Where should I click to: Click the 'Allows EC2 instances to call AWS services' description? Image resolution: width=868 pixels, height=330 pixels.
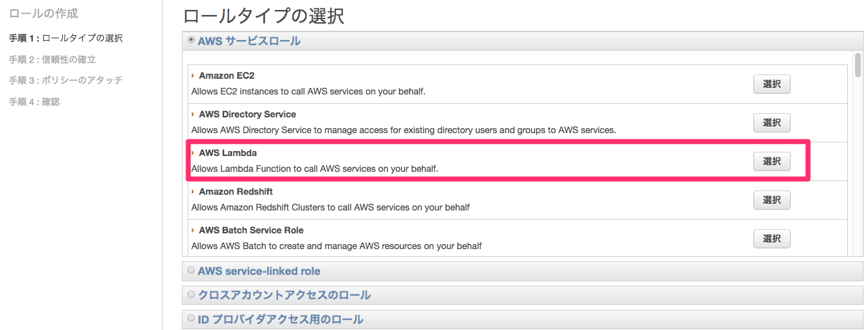pos(308,92)
